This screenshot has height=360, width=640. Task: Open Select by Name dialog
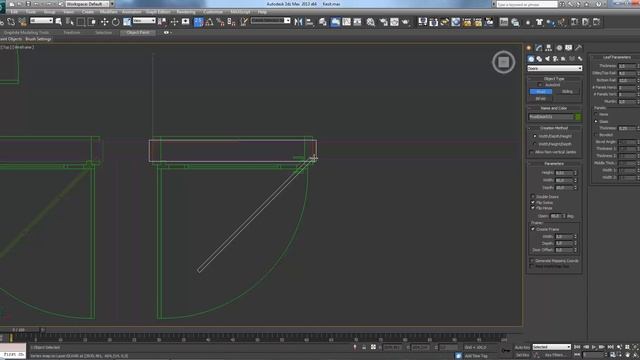(x=70, y=22)
